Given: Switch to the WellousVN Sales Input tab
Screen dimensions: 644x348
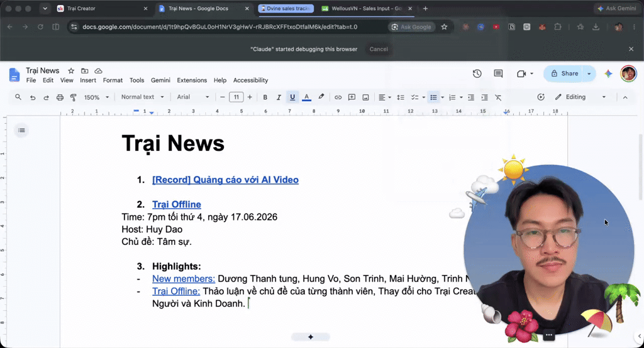Looking at the screenshot, I should pyautogui.click(x=367, y=8).
